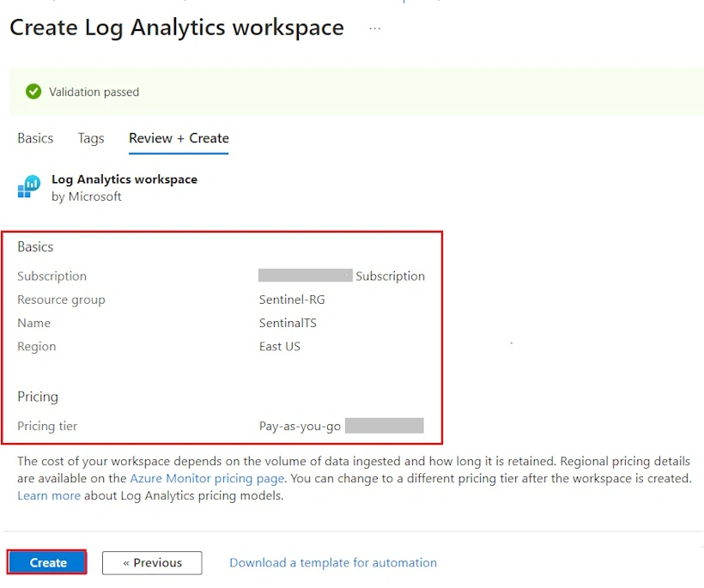
Task: Click the SentinalTS workspace name value
Action: tap(288, 323)
